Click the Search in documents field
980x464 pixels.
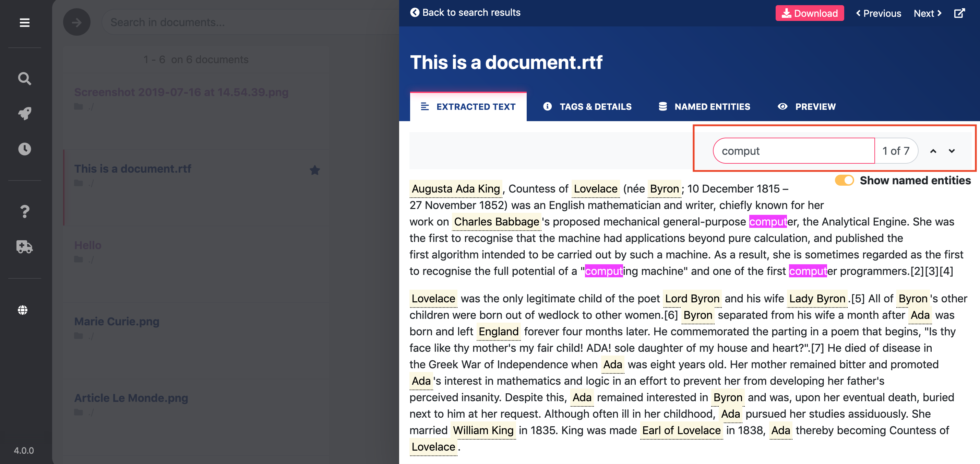coord(251,22)
